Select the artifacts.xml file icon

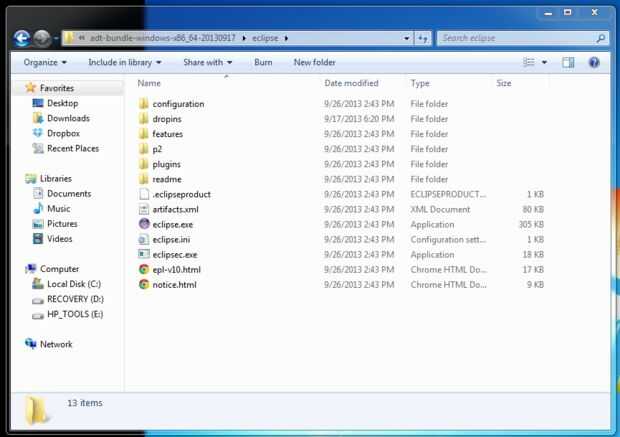pyautogui.click(x=144, y=209)
